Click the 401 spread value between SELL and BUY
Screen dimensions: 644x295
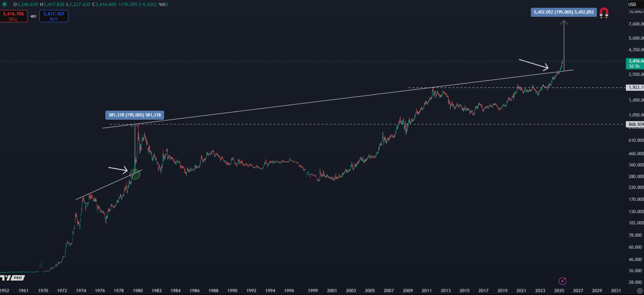coord(34,16)
